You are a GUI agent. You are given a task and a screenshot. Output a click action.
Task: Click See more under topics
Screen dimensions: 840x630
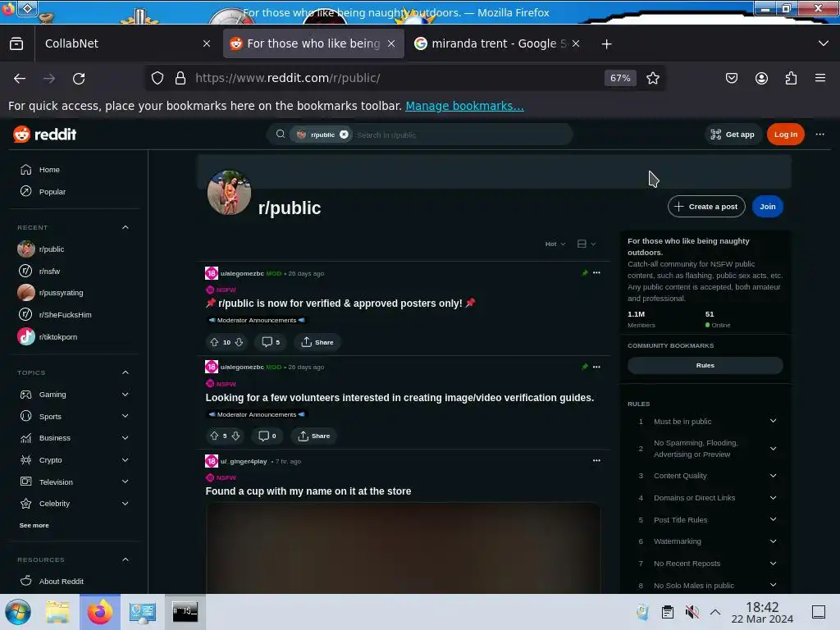(x=34, y=526)
